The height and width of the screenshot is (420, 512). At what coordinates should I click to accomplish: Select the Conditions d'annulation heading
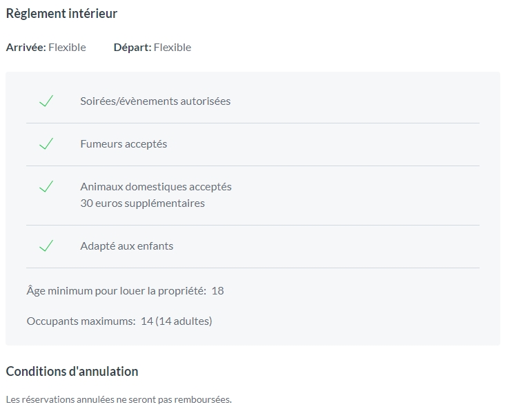click(72, 371)
